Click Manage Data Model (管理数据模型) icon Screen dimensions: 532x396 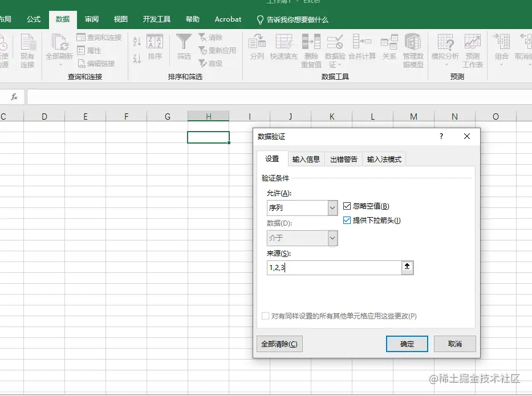point(413,51)
